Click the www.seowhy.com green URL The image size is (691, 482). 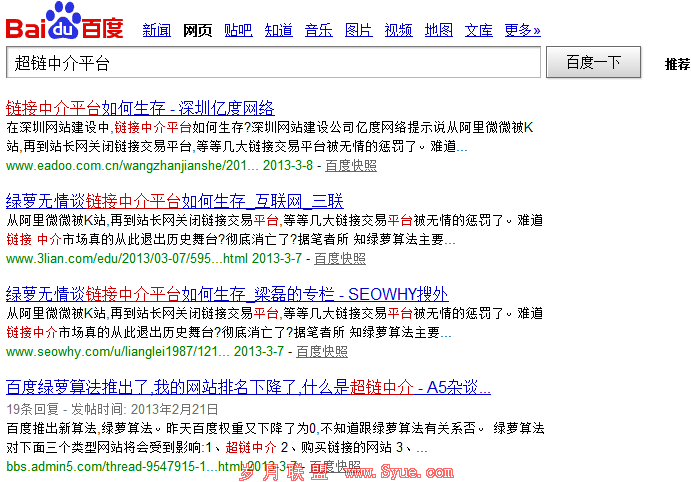click(145, 352)
